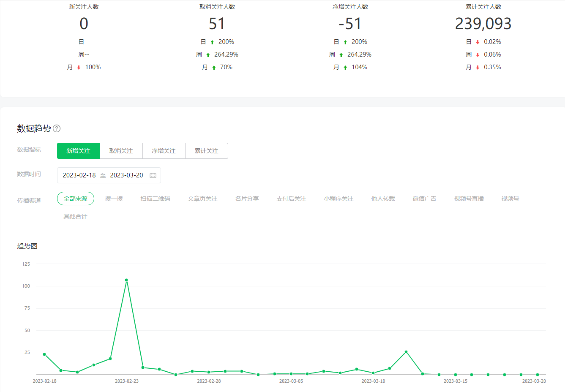Open the 累计关注 metric tab
Screen dimensions: 565x392
(x=206, y=151)
